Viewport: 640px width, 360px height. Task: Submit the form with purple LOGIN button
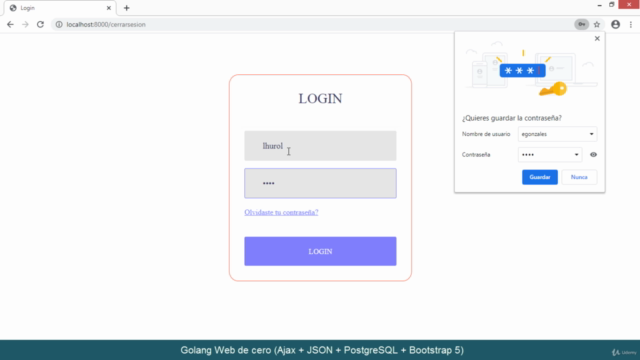[320, 251]
